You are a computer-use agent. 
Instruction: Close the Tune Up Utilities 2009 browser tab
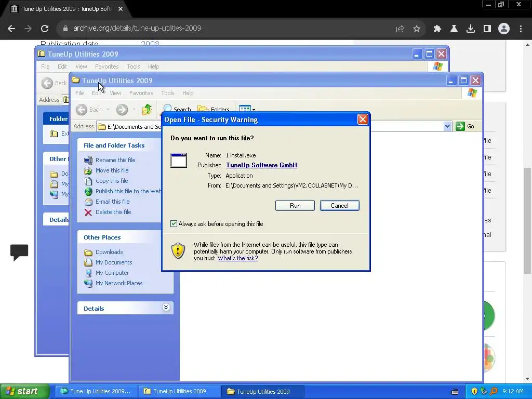[x=121, y=9]
